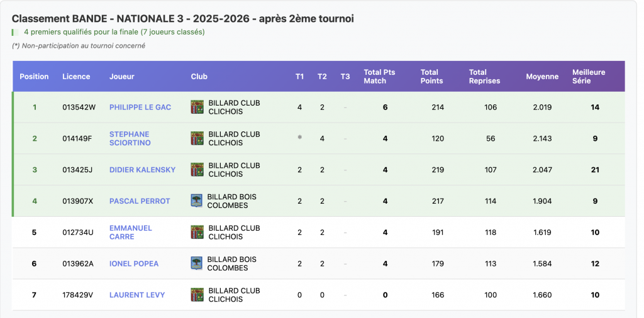Image resolution: width=644 pixels, height=318 pixels.
Task: Click the Moyenne column header
Action: tap(541, 77)
